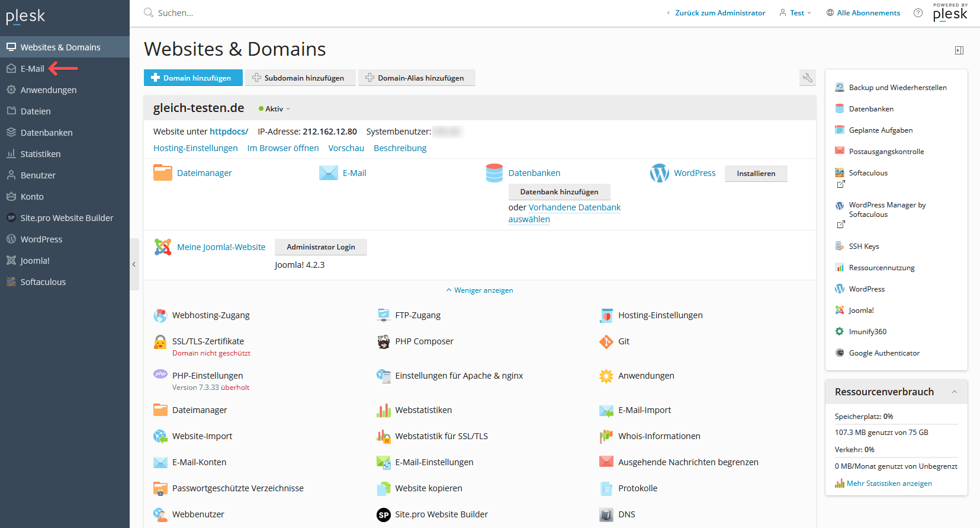This screenshot has height=528, width=980.
Task: Click the Dateimanager folder icon
Action: point(163,173)
